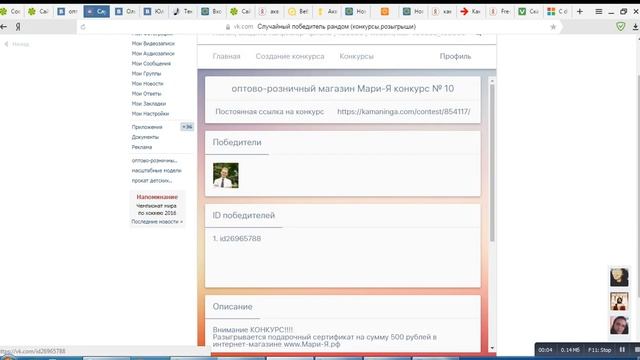The image size is (640, 360).
Task: Click the 'Назад' back link
Action: (x=17, y=44)
